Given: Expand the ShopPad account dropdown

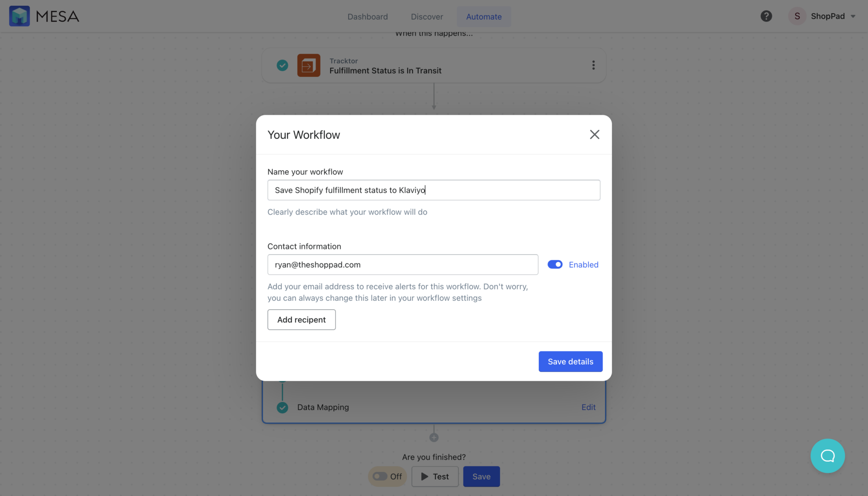Looking at the screenshot, I should [853, 16].
